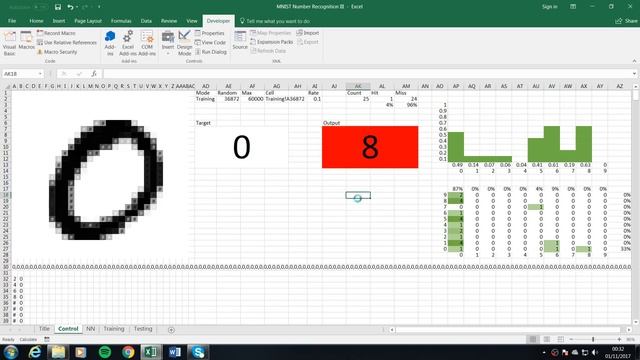Click the Insert Function fx button
The width and height of the screenshot is (640, 360).
[94, 74]
